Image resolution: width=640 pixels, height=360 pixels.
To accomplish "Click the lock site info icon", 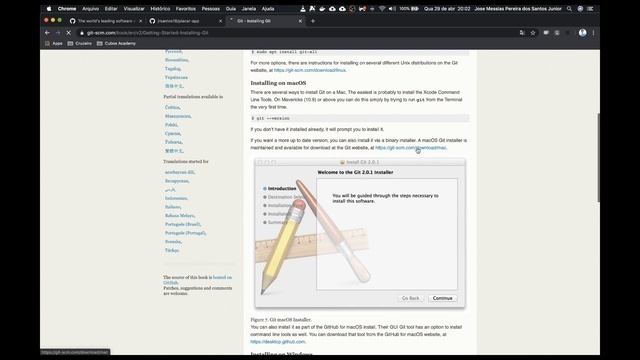I will [x=82, y=33].
